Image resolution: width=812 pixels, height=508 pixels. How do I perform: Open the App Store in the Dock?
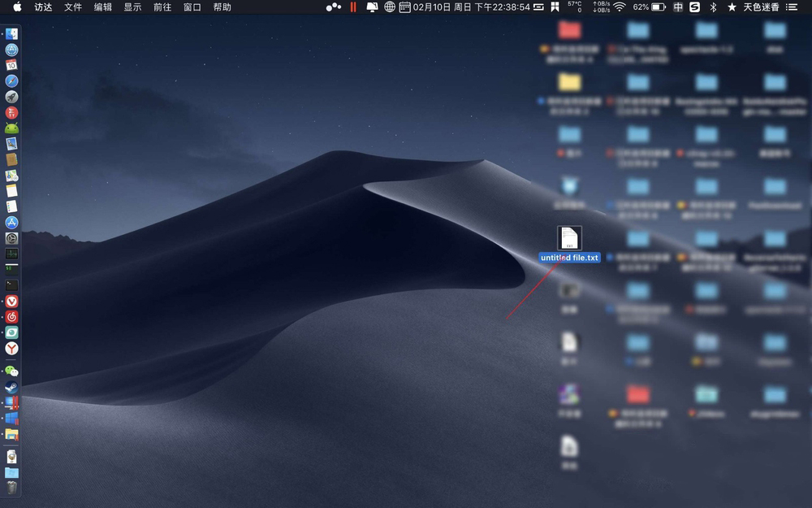tap(11, 223)
